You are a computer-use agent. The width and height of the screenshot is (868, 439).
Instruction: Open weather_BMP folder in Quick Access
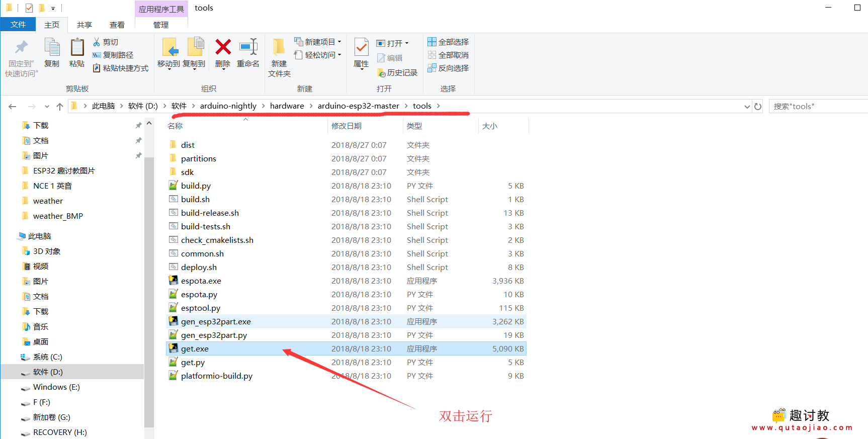[x=58, y=216]
